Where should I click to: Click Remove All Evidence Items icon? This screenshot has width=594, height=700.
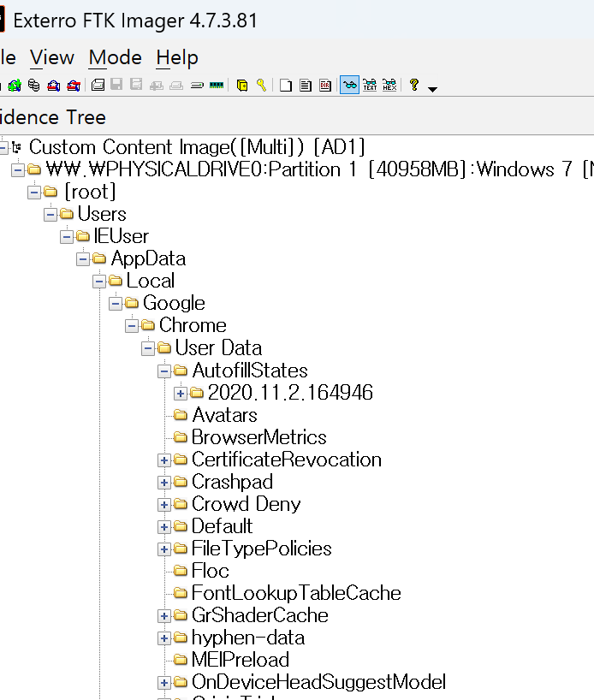[74, 85]
